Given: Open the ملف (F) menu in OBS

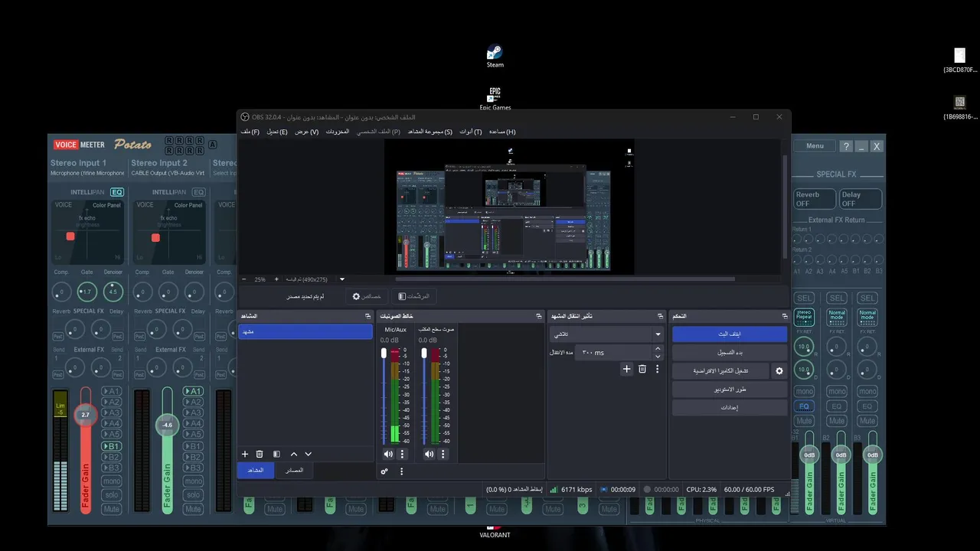Looking at the screenshot, I should click(250, 132).
